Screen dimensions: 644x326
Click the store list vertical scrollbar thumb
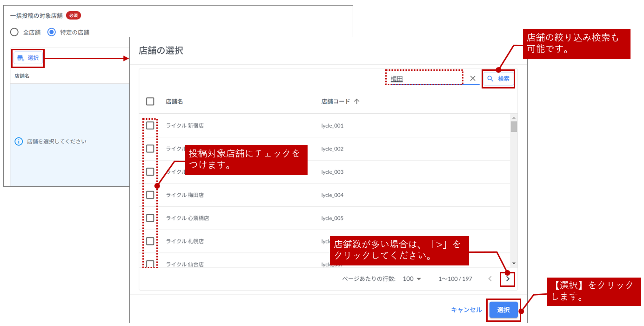pos(514,126)
